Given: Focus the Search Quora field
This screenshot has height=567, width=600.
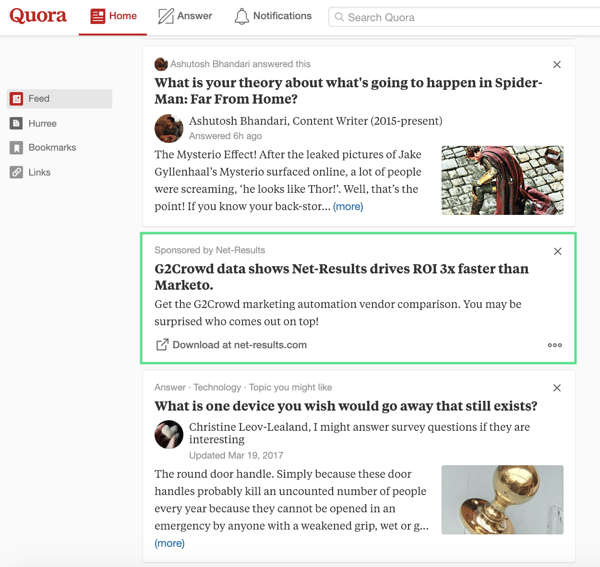Looking at the screenshot, I should click(464, 17).
